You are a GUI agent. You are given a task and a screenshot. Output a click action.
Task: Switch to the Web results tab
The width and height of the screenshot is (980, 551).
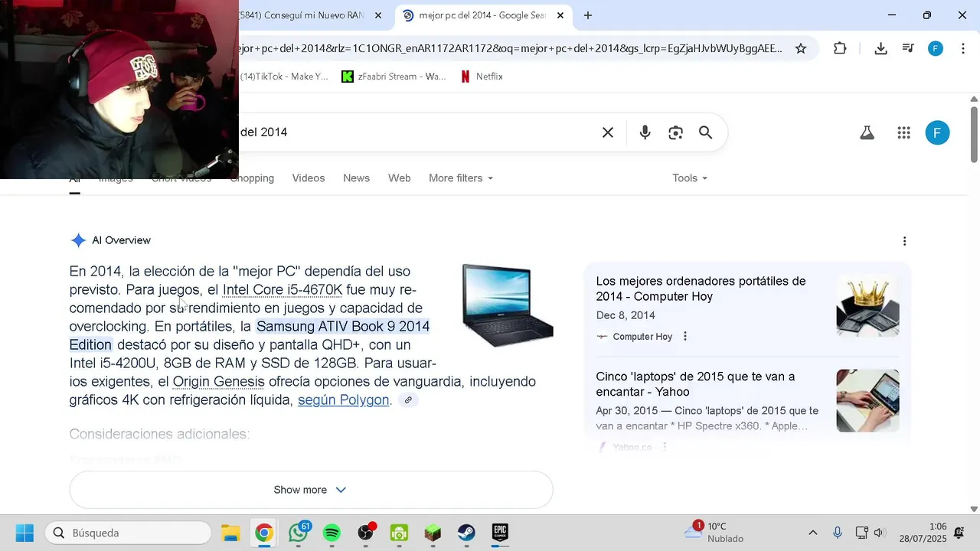(400, 178)
